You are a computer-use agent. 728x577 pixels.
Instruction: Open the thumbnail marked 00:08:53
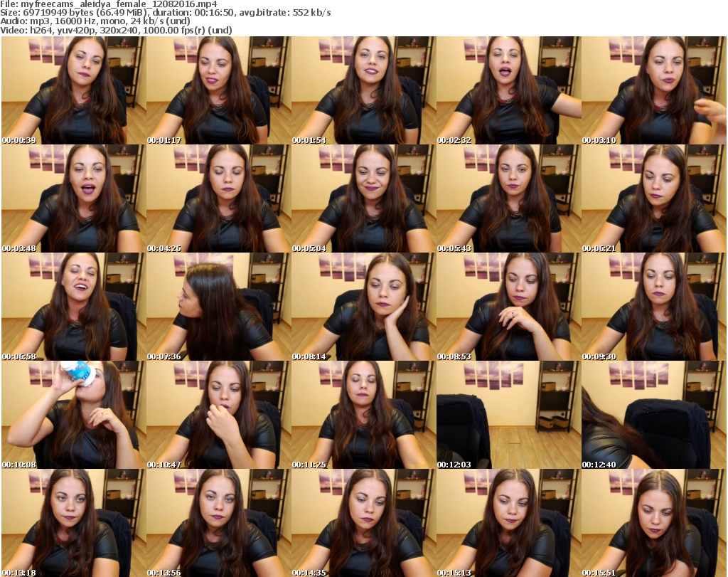[509, 307]
